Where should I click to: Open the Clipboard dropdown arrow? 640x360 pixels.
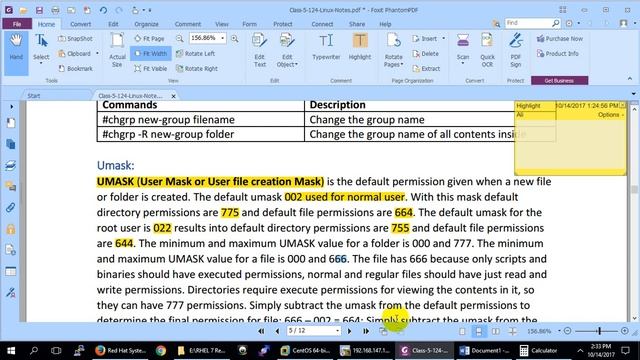(x=97, y=53)
